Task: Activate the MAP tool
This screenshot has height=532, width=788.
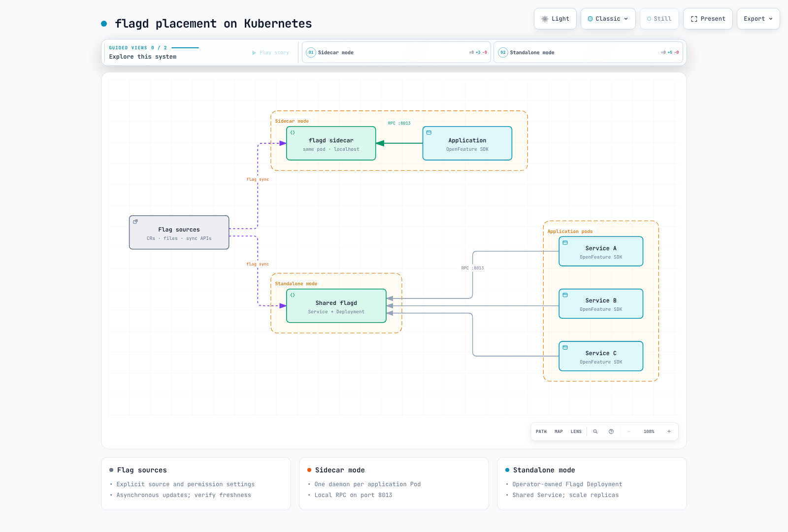Action: coord(558,432)
